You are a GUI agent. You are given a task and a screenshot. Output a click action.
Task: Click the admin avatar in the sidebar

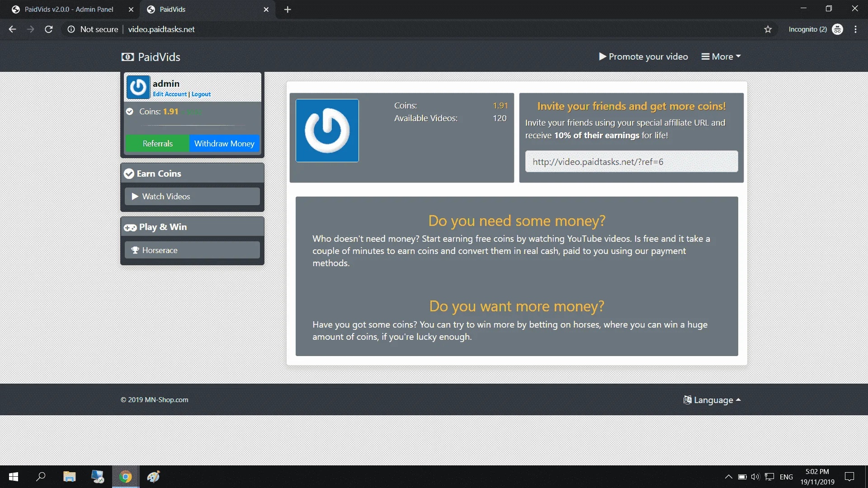(138, 87)
